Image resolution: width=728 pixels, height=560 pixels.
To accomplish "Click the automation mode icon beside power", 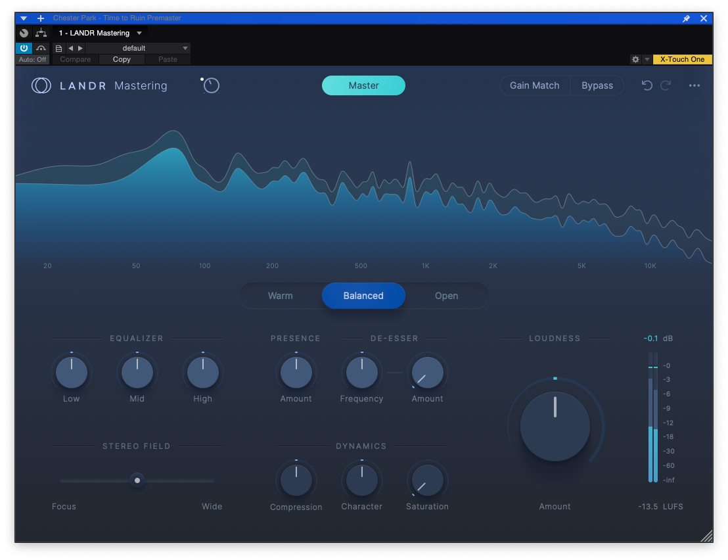I will (x=41, y=48).
